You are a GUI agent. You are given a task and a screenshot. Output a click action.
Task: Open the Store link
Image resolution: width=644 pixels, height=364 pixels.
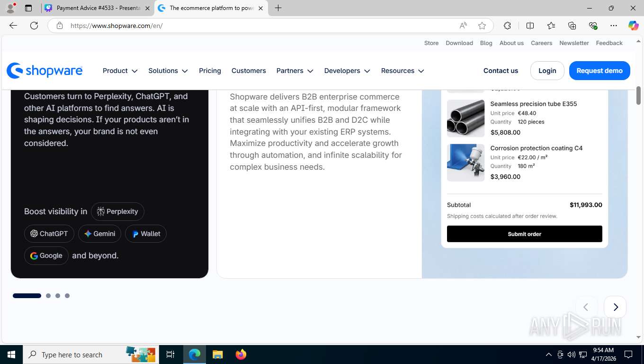[431, 43]
